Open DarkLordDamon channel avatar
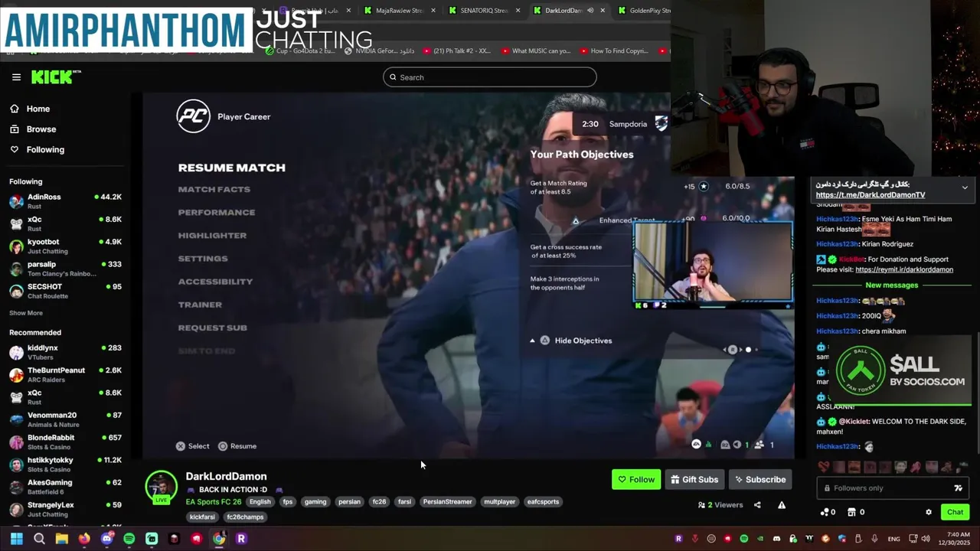 click(162, 487)
